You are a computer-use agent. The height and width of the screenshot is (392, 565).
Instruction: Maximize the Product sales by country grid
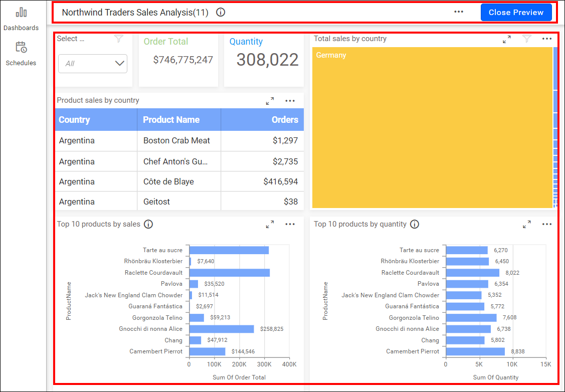tap(270, 101)
